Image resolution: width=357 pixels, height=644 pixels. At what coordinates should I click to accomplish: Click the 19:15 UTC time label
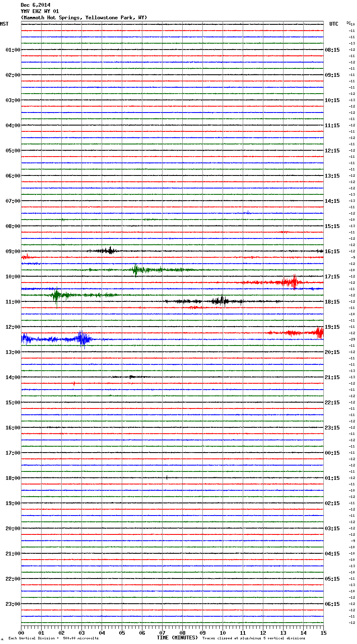(x=332, y=327)
